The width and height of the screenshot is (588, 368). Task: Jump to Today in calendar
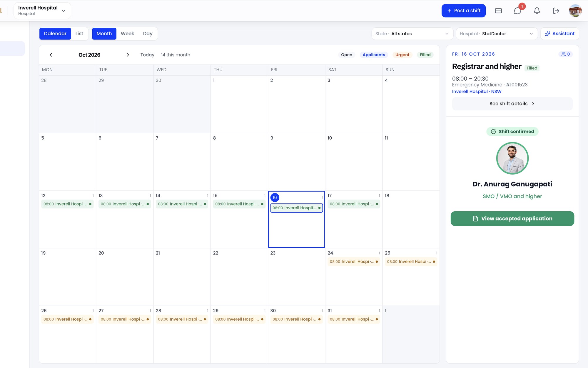(147, 55)
